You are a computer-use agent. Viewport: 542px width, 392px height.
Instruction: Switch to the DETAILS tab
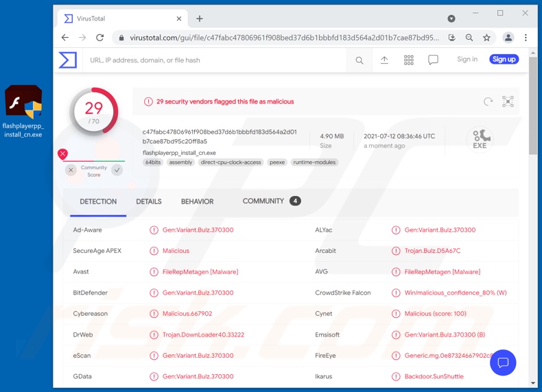(x=148, y=201)
